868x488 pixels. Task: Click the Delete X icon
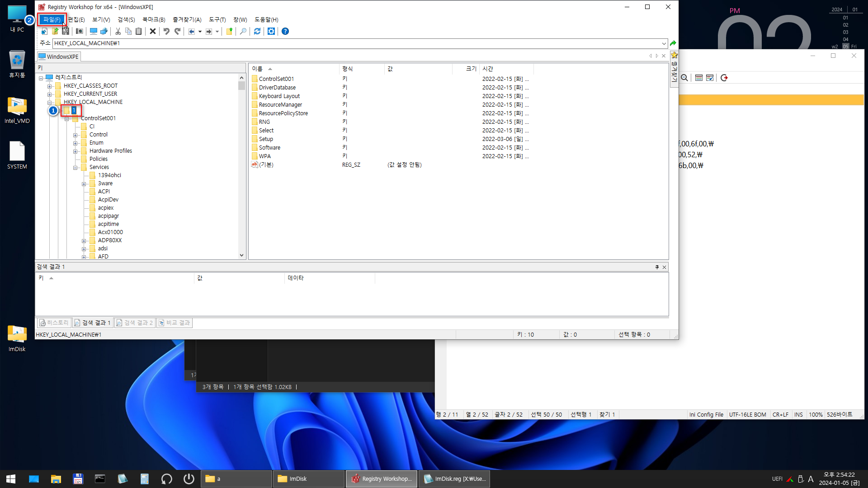click(x=153, y=31)
